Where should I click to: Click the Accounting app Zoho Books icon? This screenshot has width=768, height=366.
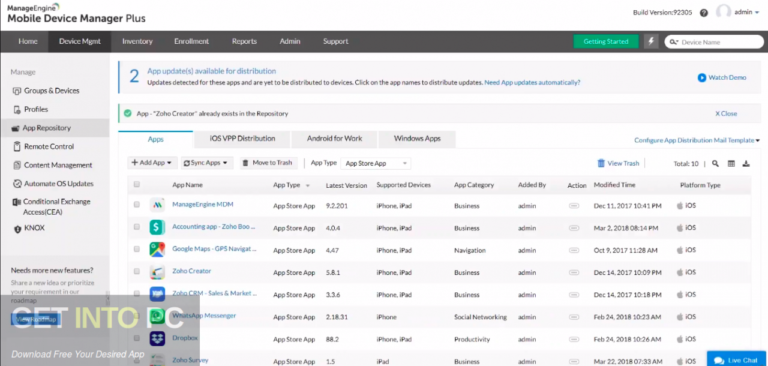(x=157, y=227)
